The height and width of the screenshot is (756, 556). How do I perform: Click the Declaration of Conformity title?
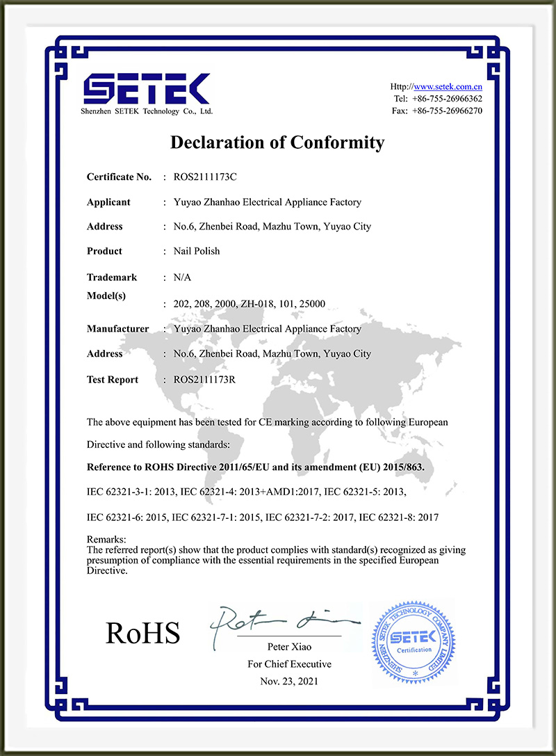[277, 143]
